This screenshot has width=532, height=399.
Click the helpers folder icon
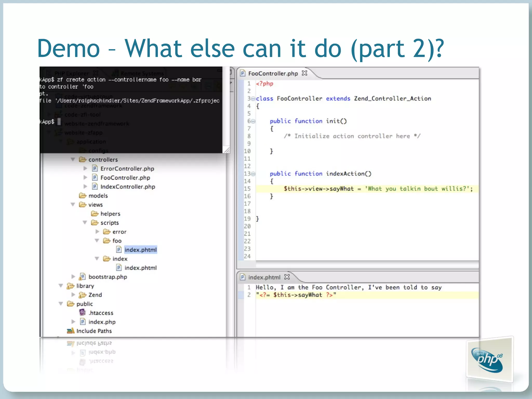click(x=95, y=214)
